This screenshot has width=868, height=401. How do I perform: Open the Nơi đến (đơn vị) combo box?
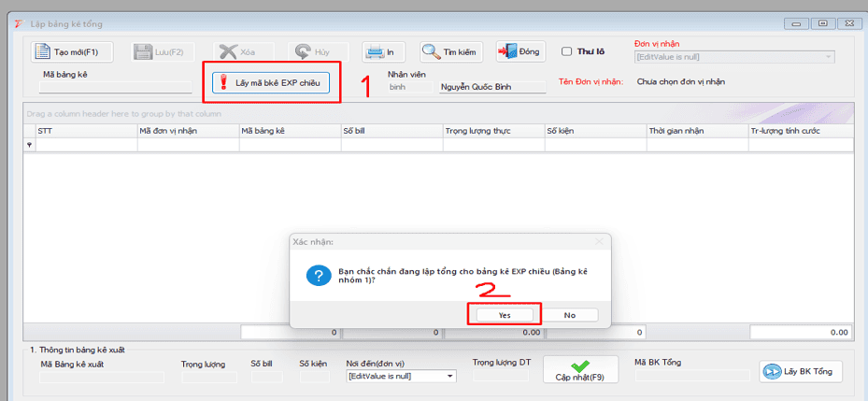pos(450,376)
